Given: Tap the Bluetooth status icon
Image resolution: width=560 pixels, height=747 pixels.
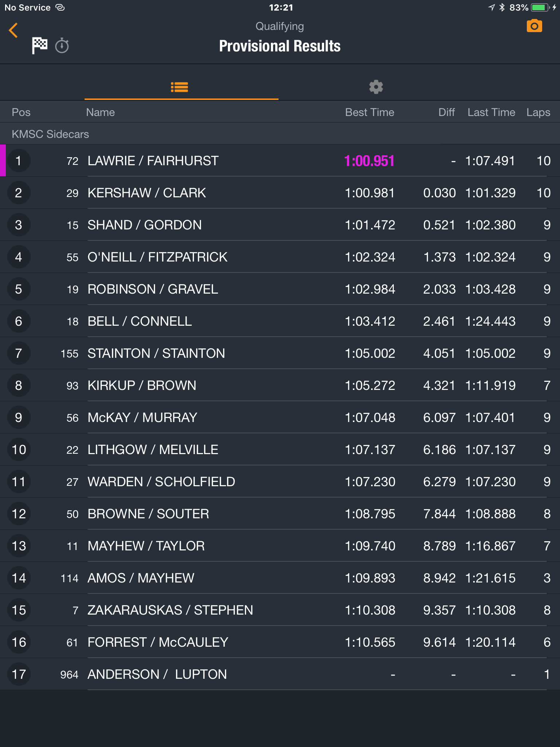Looking at the screenshot, I should 502,7.
